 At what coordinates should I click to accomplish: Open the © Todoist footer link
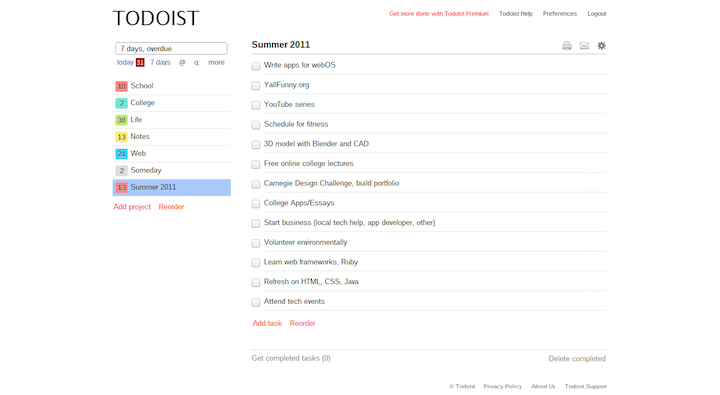coord(462,386)
